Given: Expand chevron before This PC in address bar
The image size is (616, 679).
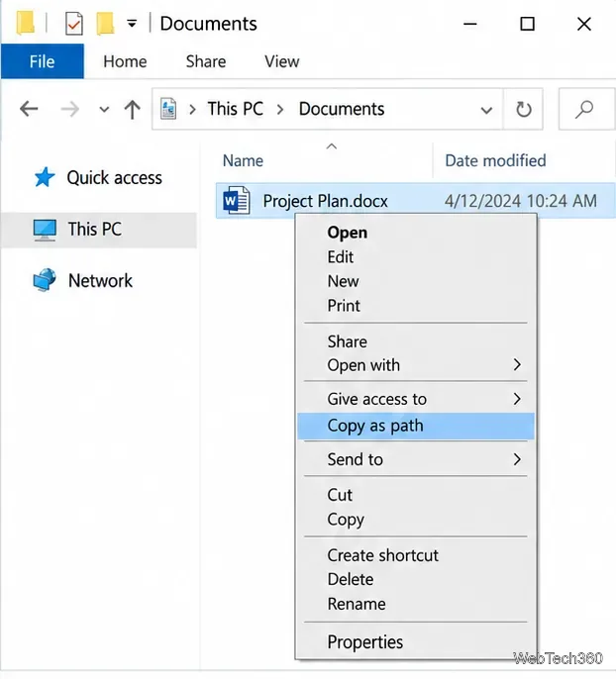Looking at the screenshot, I should tap(192, 110).
